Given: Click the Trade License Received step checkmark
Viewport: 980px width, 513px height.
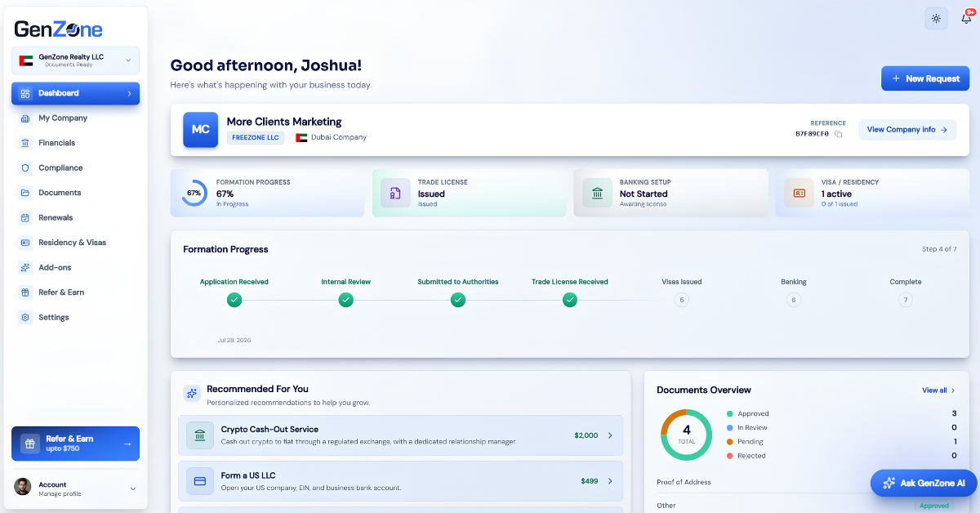Looking at the screenshot, I should 570,300.
